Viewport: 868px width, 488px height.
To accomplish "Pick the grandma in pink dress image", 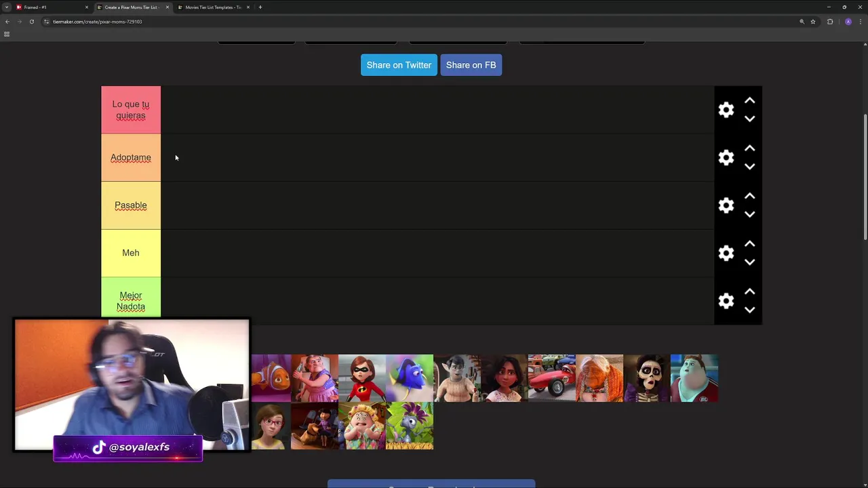I will (315, 378).
